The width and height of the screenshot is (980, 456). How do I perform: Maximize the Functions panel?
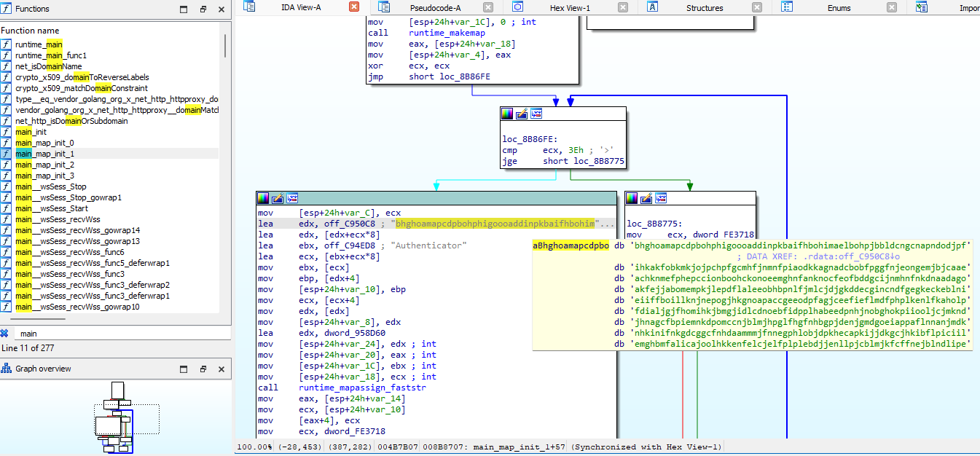(x=184, y=9)
